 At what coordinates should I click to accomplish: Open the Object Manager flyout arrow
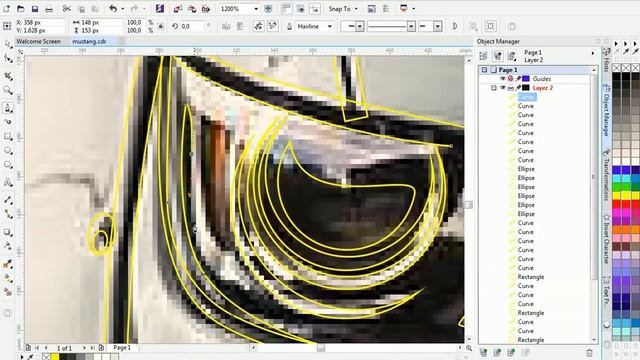click(593, 53)
